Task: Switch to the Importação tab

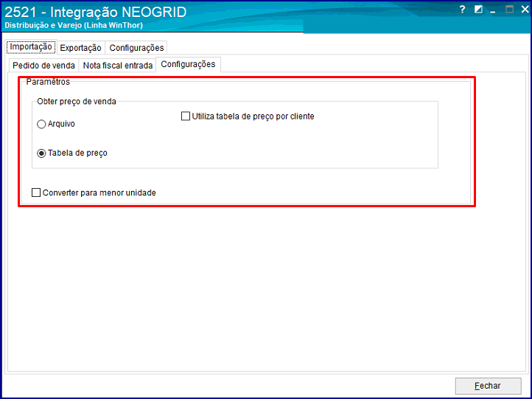Action: [31, 47]
